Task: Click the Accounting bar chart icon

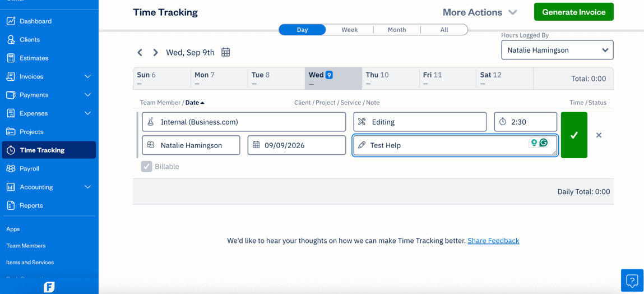Action: point(11,187)
